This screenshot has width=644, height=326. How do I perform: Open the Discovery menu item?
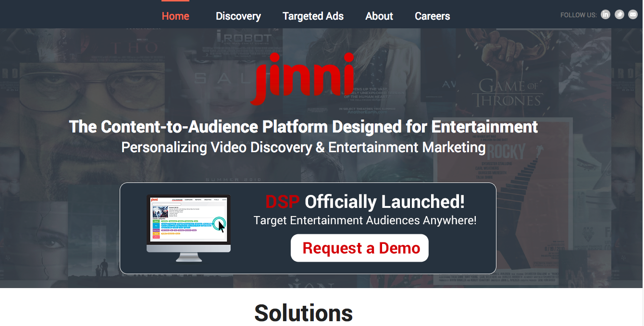(238, 16)
